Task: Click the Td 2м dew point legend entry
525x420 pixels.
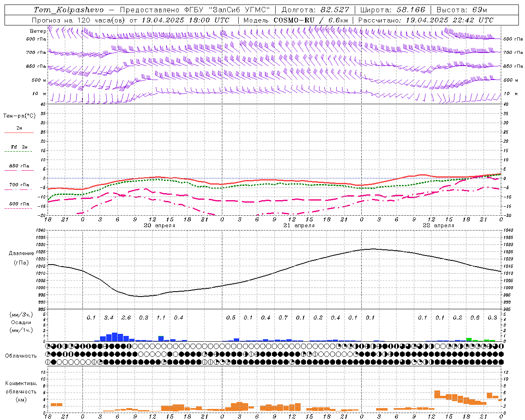Action: point(19,147)
